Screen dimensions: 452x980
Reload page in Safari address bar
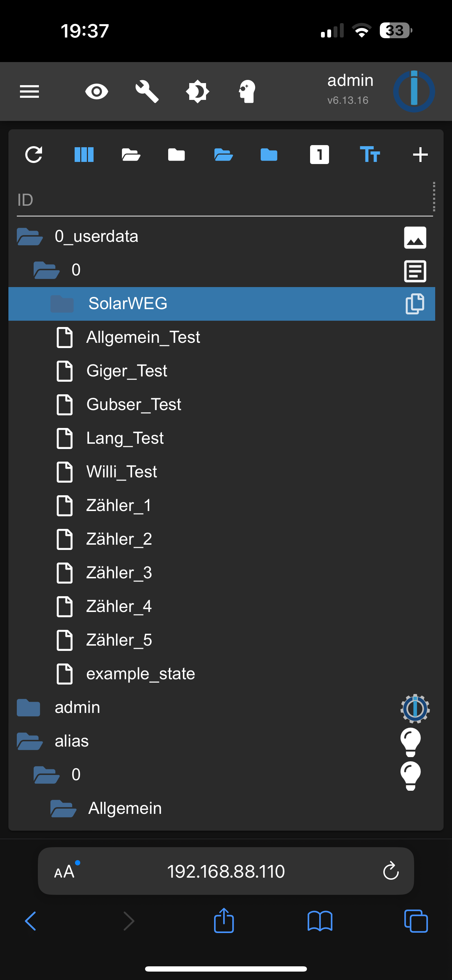390,871
